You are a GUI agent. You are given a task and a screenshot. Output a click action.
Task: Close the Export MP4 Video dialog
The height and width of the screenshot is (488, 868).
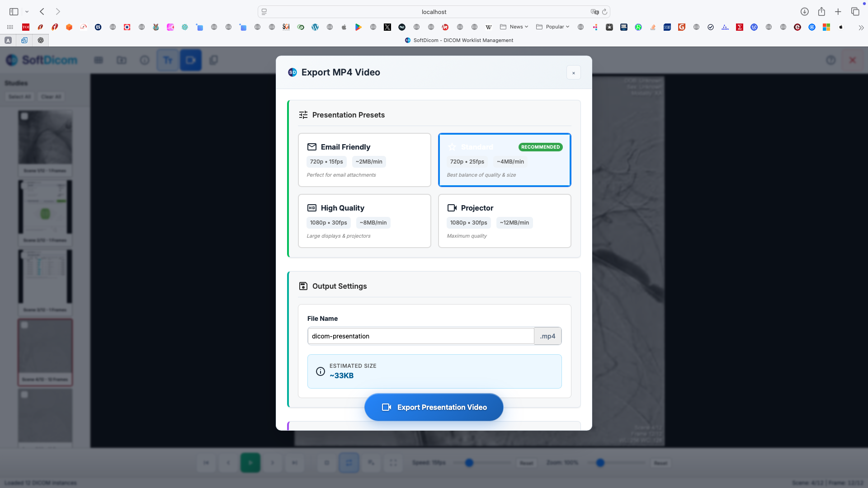(x=573, y=73)
